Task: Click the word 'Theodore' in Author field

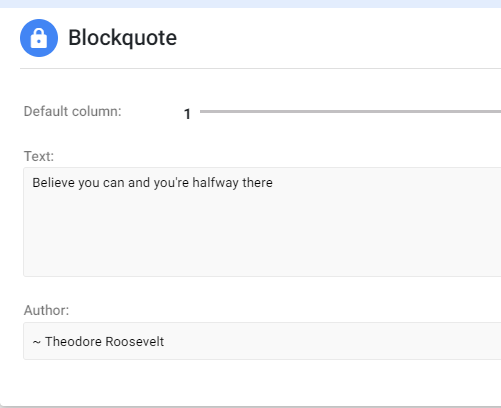Action: click(x=73, y=342)
